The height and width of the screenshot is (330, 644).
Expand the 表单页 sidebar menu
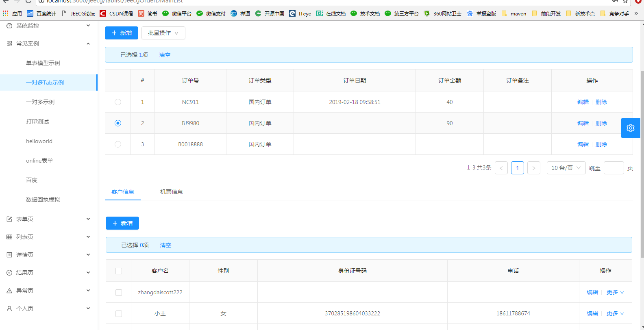point(49,219)
